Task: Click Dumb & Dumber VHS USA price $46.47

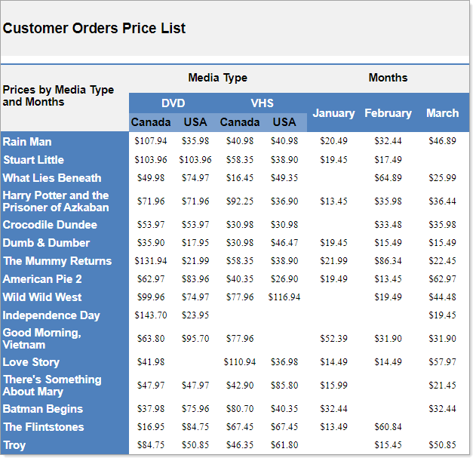Action: click(x=284, y=243)
